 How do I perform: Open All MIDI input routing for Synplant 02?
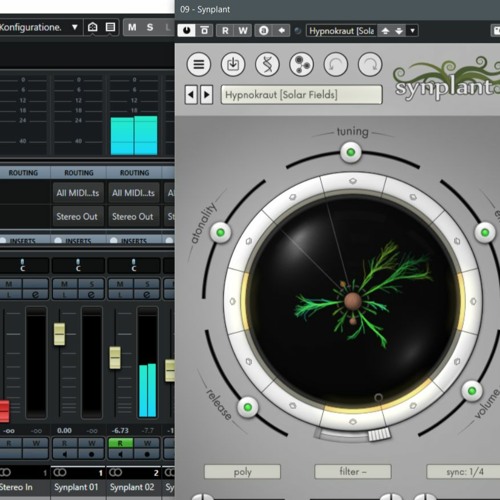coord(133,193)
